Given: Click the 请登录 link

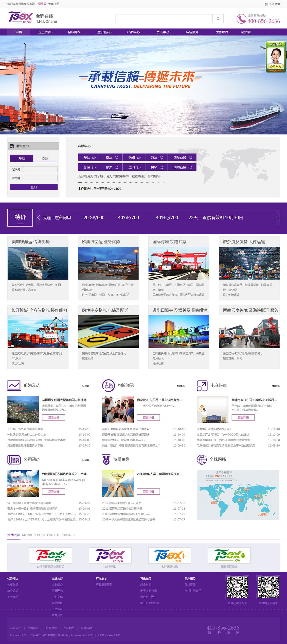Looking at the screenshot, I should pyautogui.click(x=42, y=4).
